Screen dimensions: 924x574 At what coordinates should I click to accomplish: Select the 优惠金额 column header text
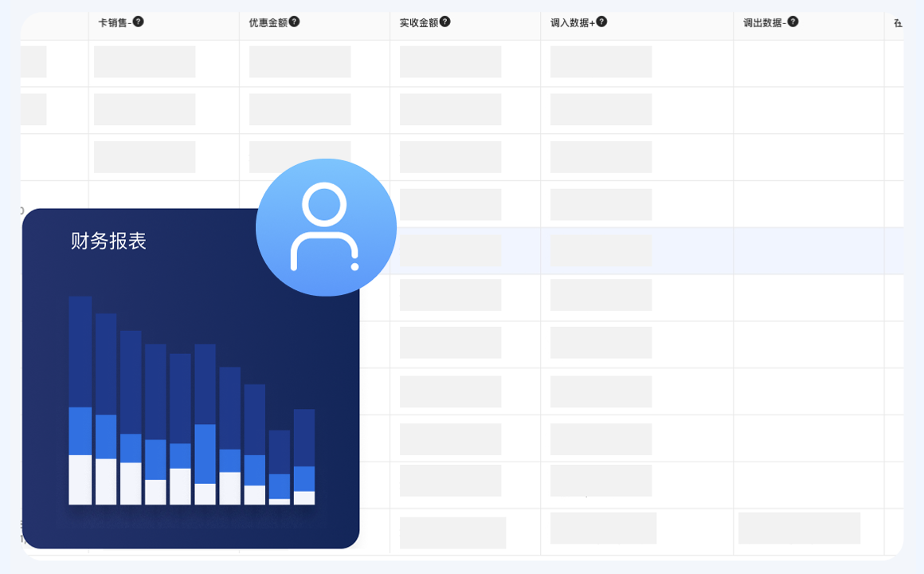coord(268,22)
